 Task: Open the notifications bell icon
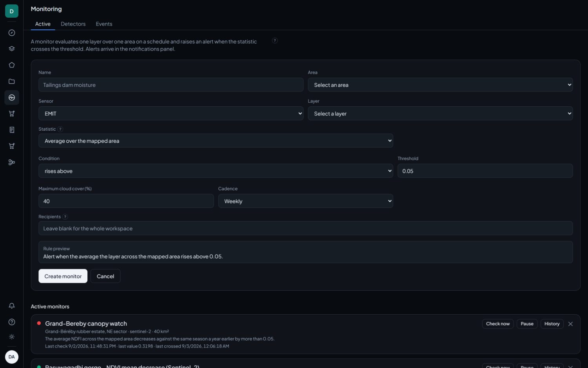[x=12, y=306]
